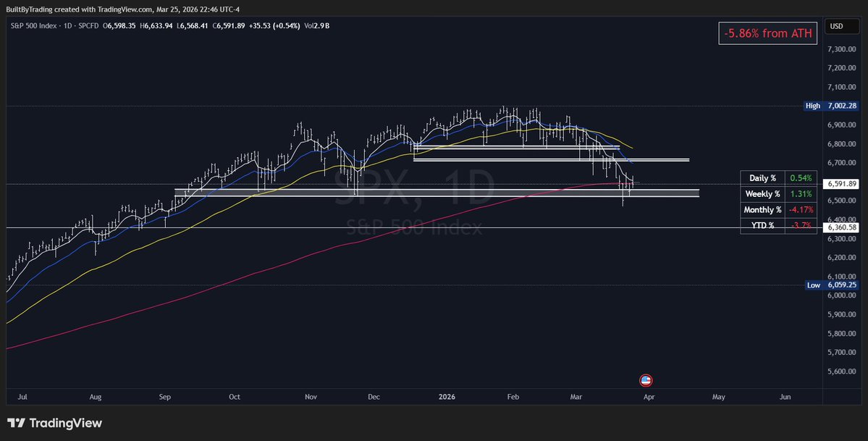Click the Apr label on time axis
This screenshot has width=868, height=441.
(x=649, y=398)
